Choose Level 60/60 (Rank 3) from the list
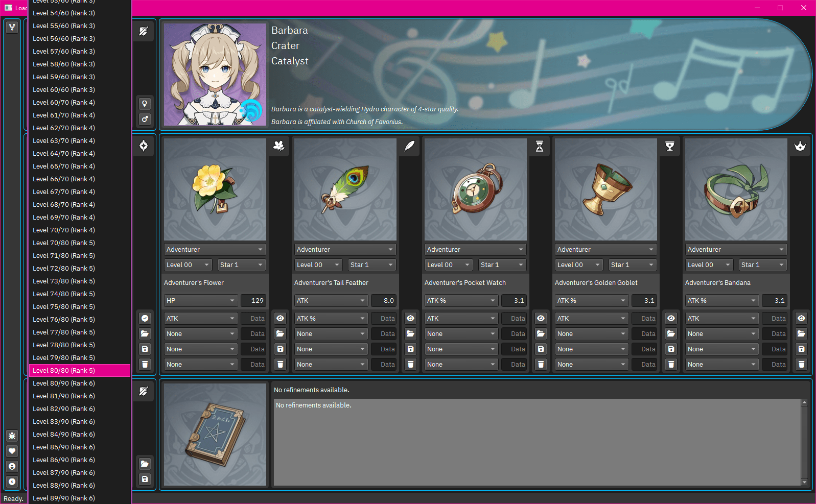 [80, 89]
